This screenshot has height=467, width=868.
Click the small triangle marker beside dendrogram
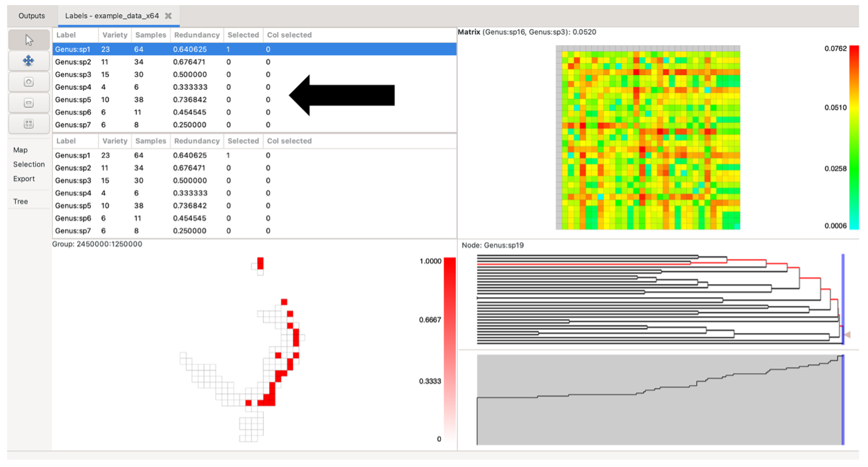click(x=847, y=335)
